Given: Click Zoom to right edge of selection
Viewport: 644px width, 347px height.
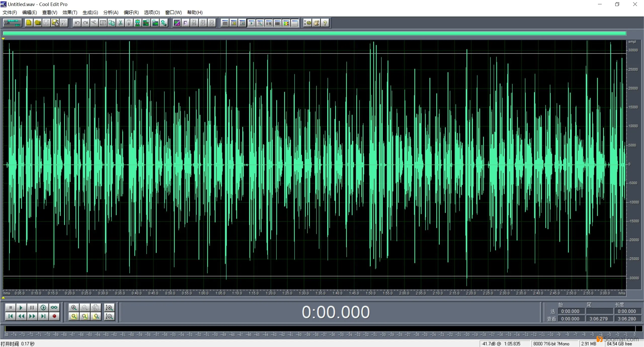Looking at the screenshot, I should [96, 316].
